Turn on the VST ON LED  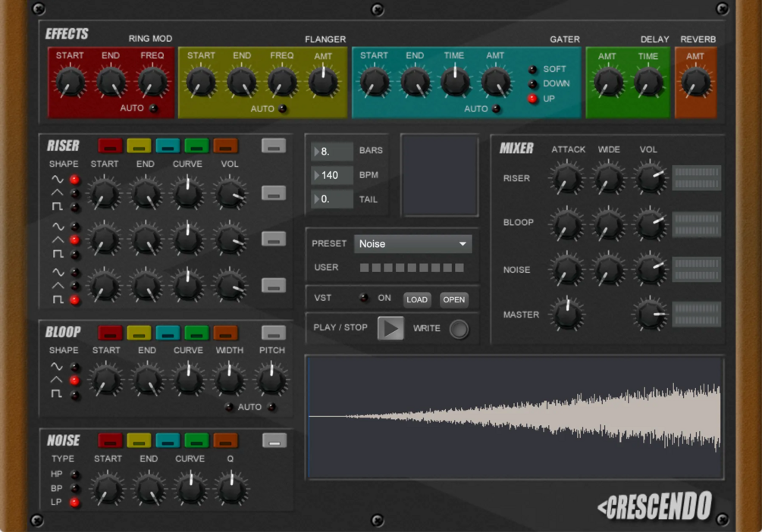363,298
